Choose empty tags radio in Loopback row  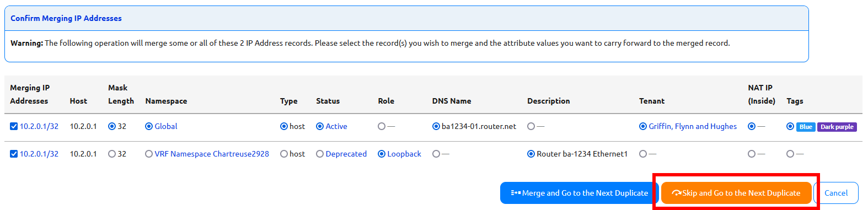790,154
